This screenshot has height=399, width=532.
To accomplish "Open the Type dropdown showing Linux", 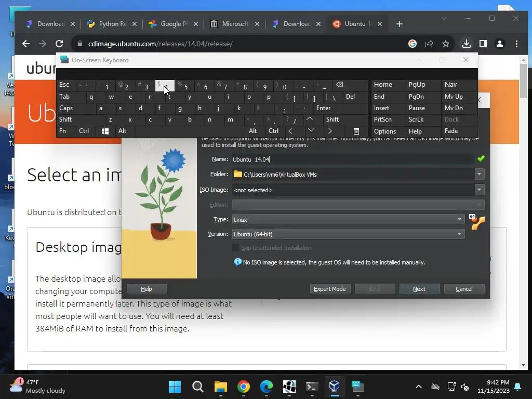I will click(x=348, y=220).
